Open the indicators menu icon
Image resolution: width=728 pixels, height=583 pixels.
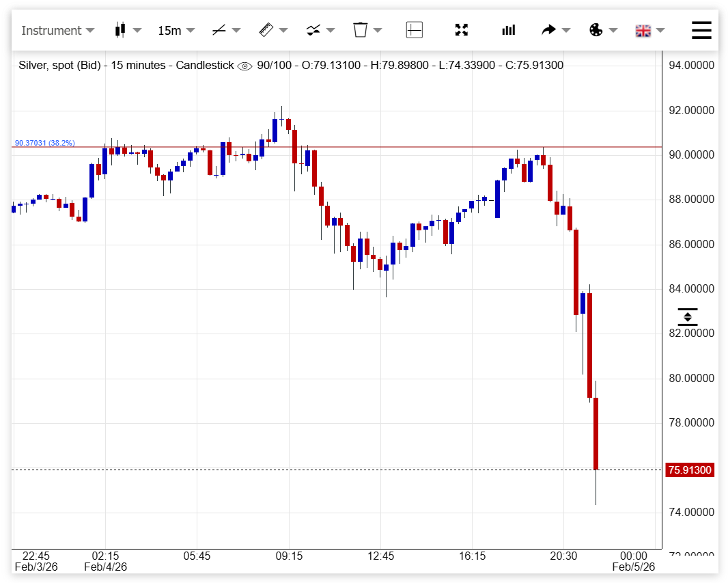(313, 30)
